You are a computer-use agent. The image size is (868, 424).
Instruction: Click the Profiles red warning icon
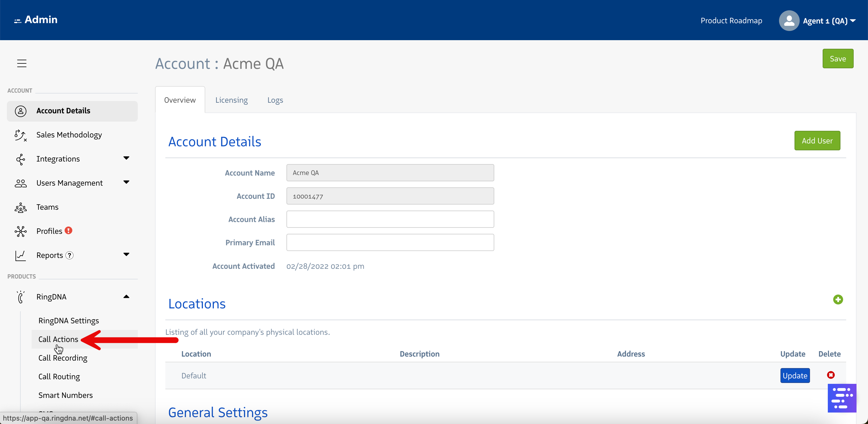(x=68, y=231)
